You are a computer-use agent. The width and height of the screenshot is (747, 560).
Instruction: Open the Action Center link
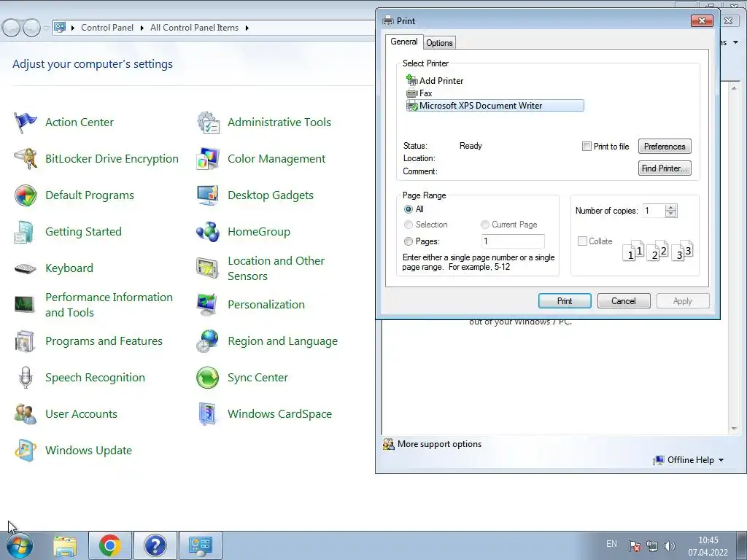click(80, 122)
